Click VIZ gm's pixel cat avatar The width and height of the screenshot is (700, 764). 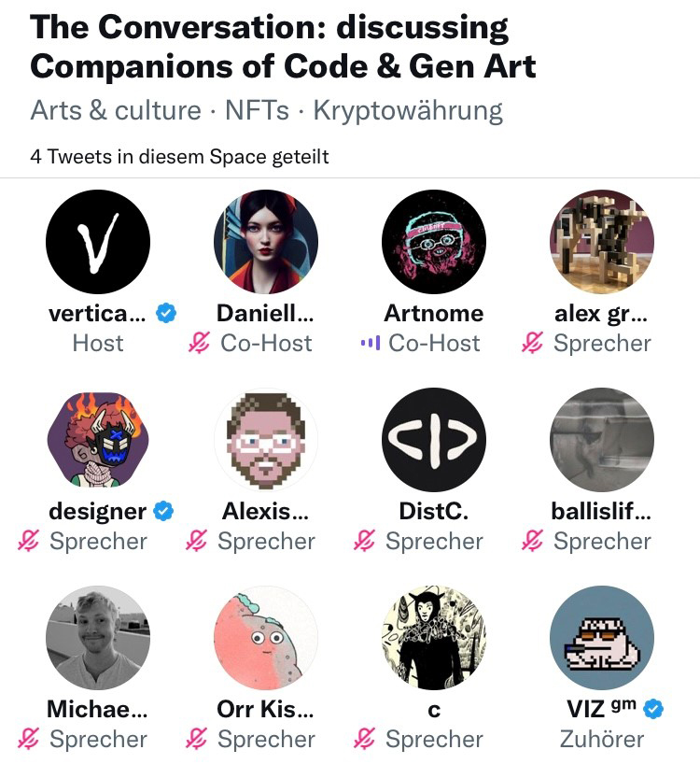(602, 638)
